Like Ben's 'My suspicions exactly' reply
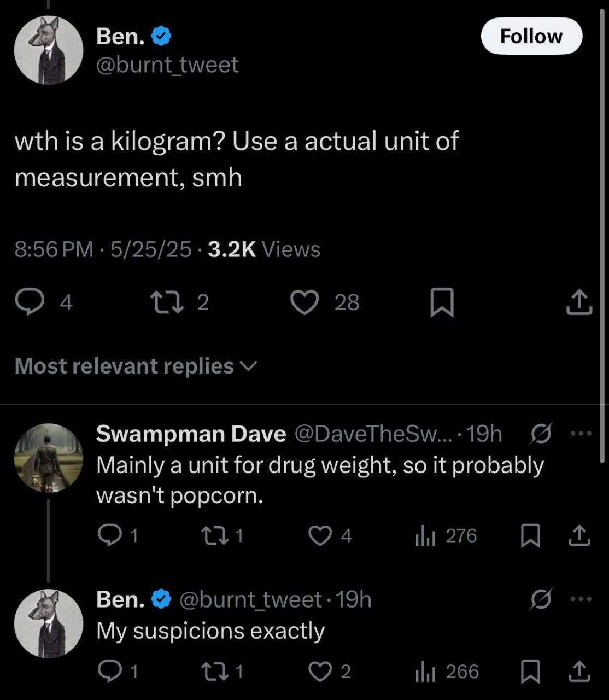Screen dimensions: 609x700 320,672
